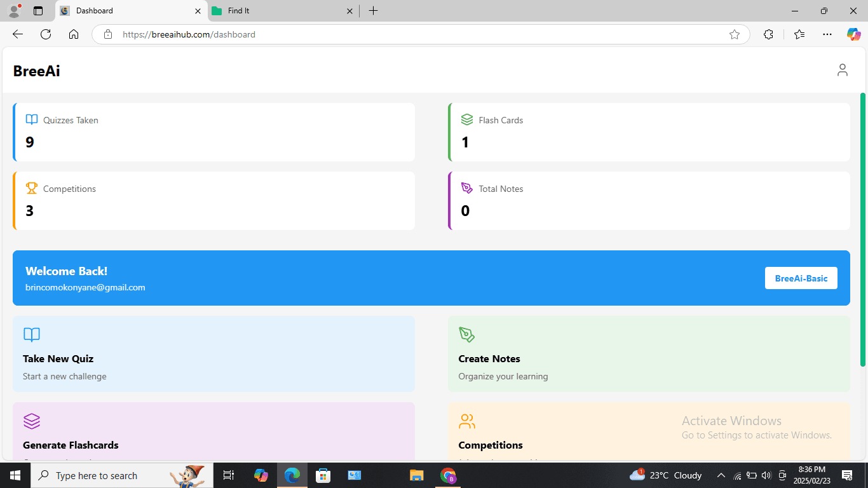868x488 pixels.
Task: Close the Find It tab
Action: point(349,11)
